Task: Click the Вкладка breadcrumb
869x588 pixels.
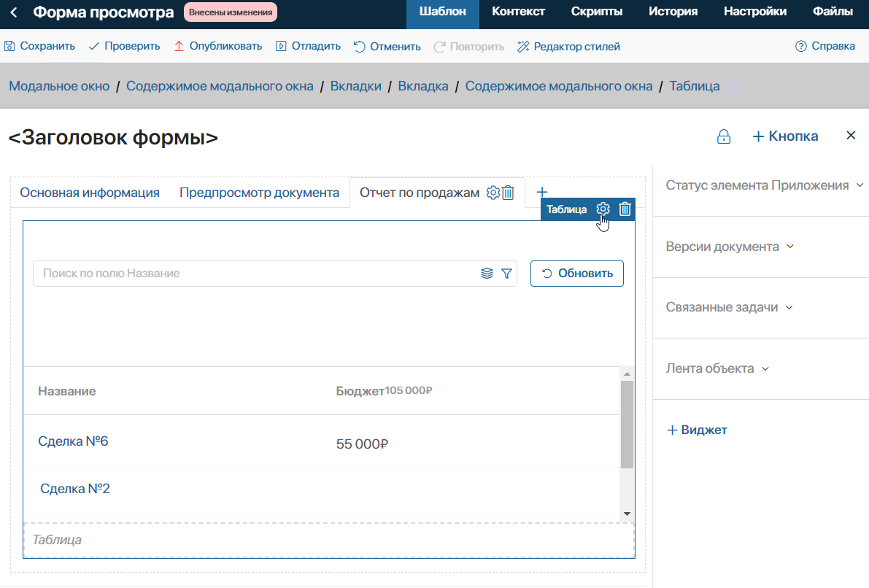Action: click(x=423, y=86)
